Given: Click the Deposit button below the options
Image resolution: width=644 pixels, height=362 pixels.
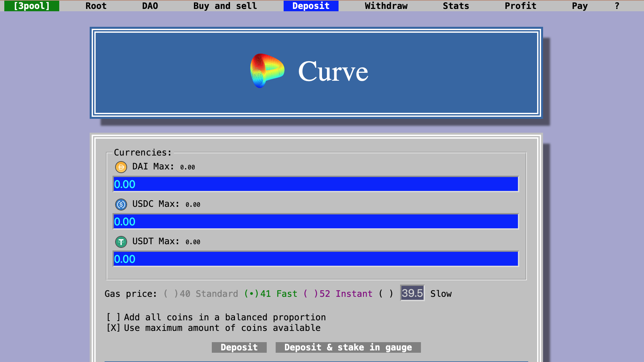Looking at the screenshot, I should pos(239,347).
